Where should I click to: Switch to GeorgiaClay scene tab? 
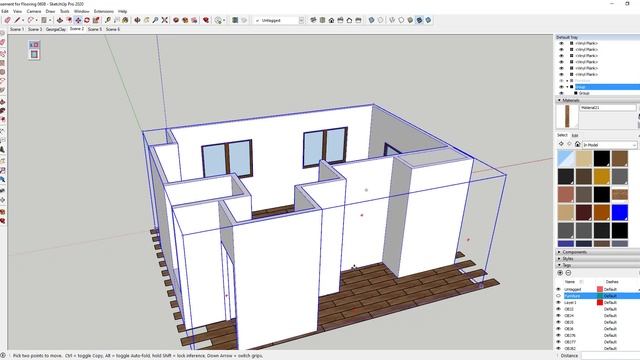tap(56, 29)
